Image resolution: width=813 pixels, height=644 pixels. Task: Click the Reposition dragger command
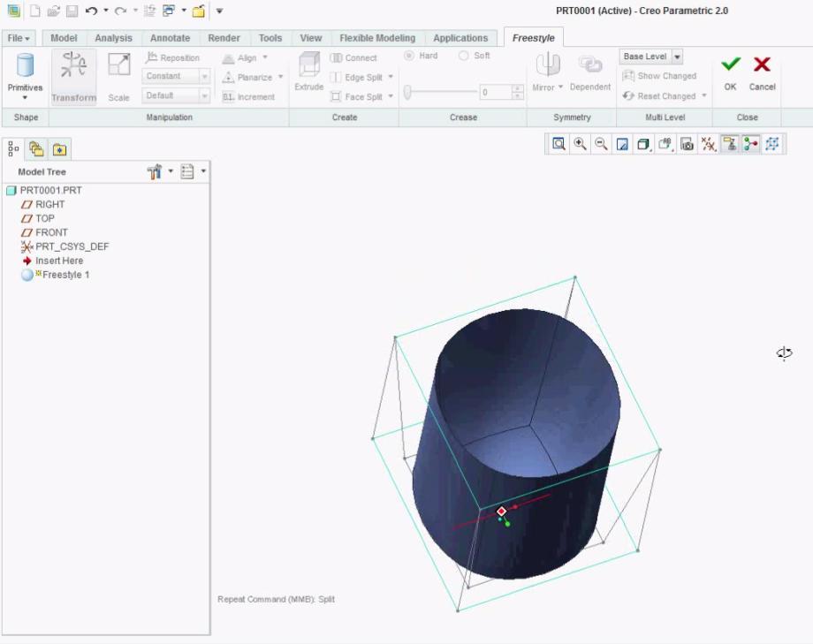click(x=172, y=57)
